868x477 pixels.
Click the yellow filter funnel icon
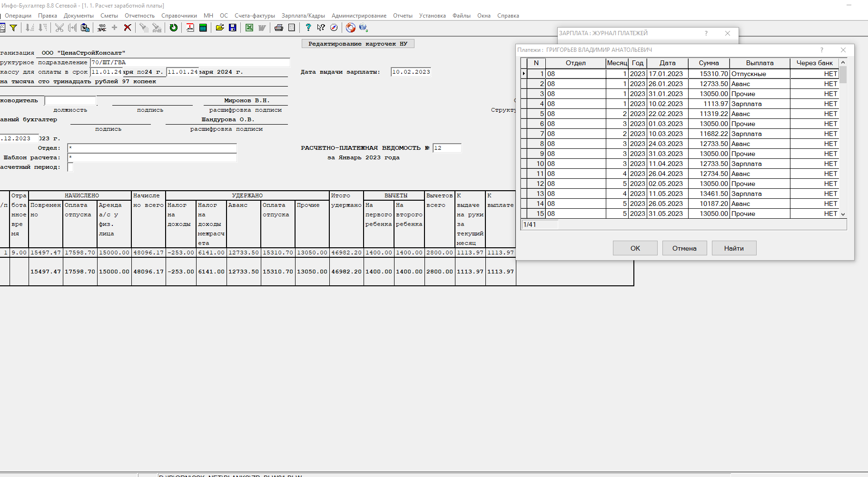[13, 28]
